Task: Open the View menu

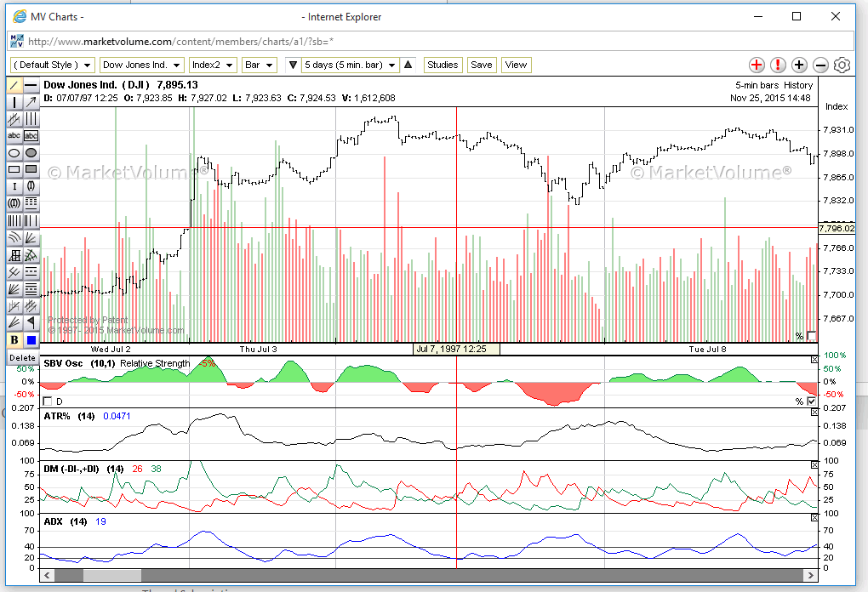Action: click(516, 65)
